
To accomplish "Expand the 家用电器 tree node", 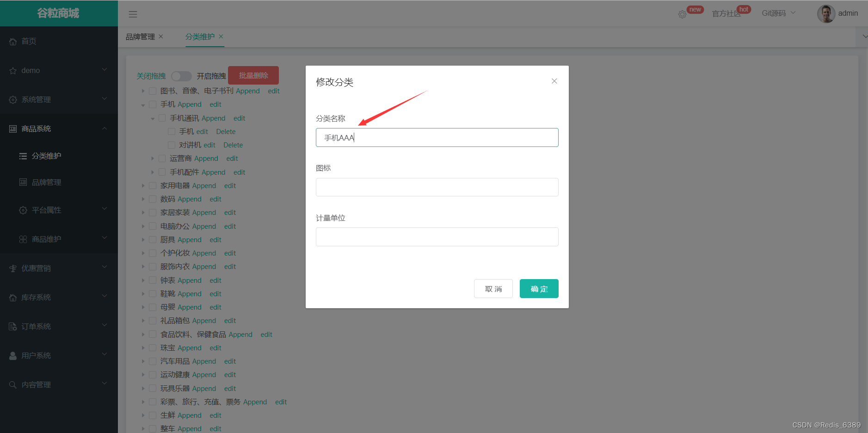I will (x=143, y=186).
